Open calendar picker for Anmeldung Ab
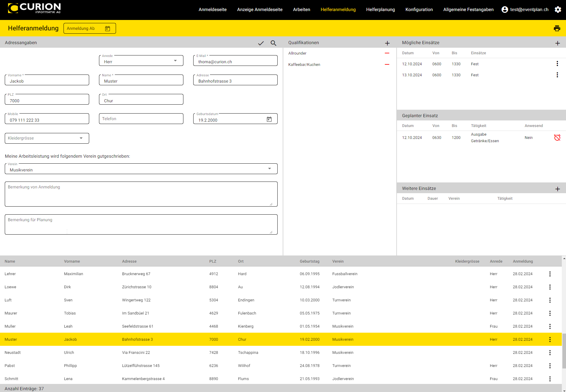The width and height of the screenshot is (566, 392). pyautogui.click(x=108, y=29)
